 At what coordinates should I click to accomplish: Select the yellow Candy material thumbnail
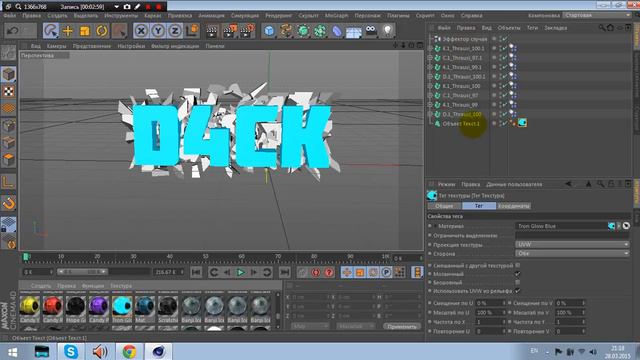[29, 306]
